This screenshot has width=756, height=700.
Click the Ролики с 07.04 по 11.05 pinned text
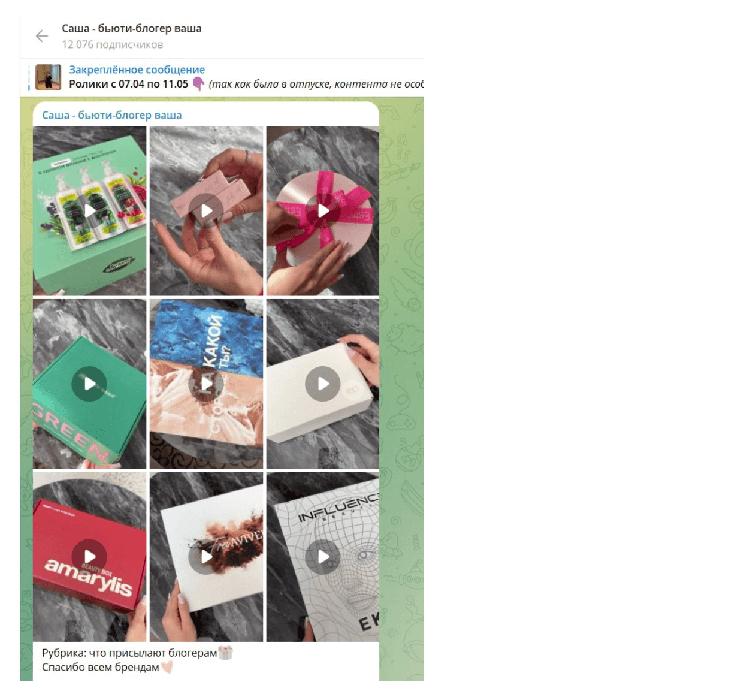pos(128,84)
